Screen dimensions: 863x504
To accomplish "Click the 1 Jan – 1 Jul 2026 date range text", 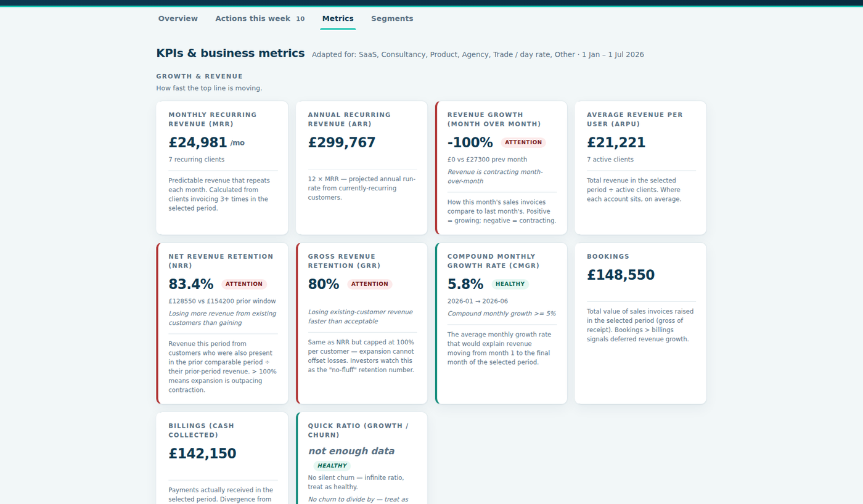I will [613, 54].
